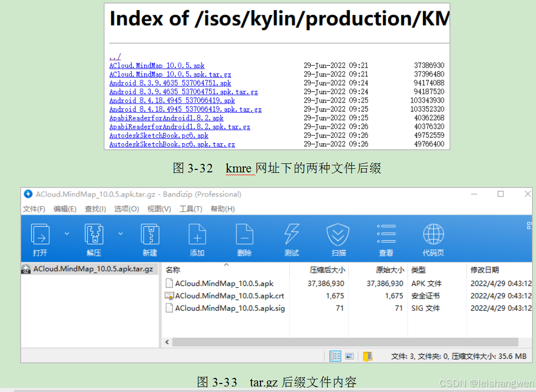Screen dimensions: 536x392
Task: Expand the dropdown arrow next to 打开
Action: (67, 234)
